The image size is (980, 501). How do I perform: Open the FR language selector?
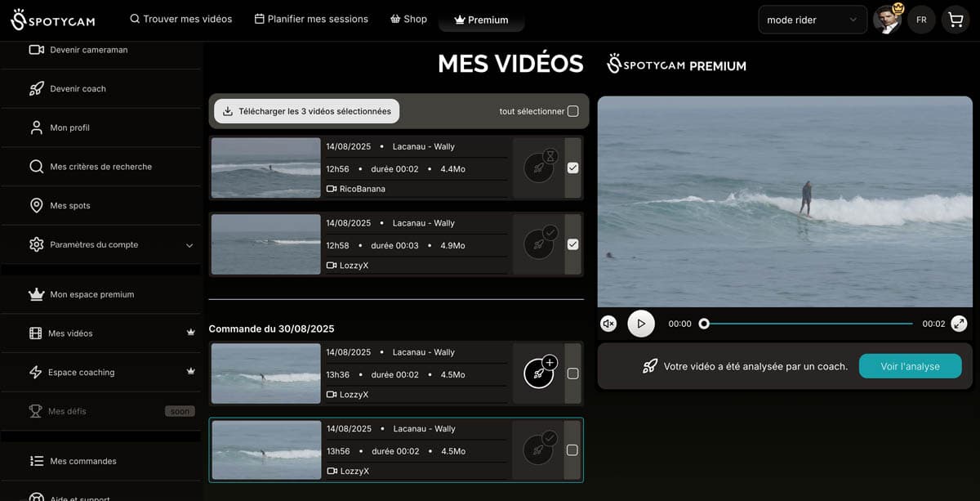point(921,18)
